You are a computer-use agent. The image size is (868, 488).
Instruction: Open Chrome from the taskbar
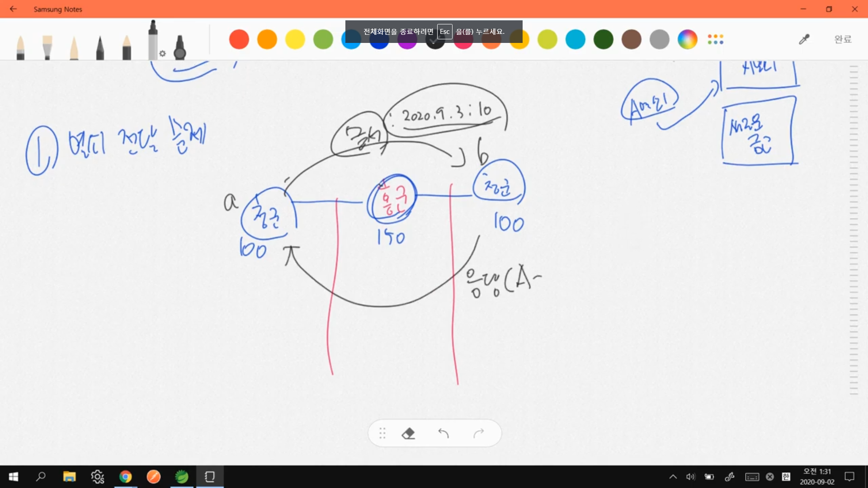tap(126, 477)
